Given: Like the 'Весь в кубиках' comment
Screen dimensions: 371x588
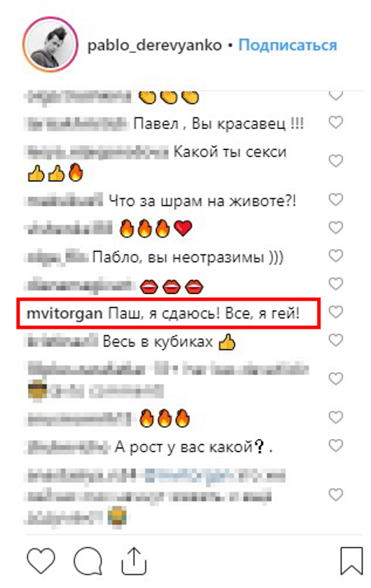Looking at the screenshot, I should point(336,340).
